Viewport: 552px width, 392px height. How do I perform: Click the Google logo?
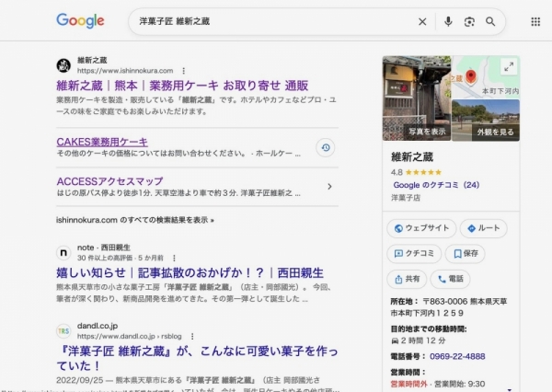tap(80, 21)
